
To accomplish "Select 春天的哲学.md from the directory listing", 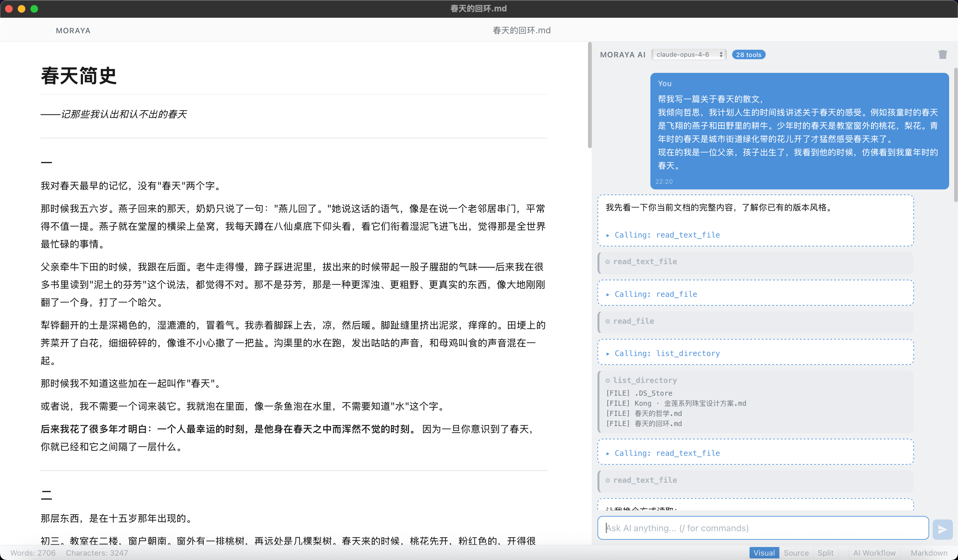I will 658,414.
